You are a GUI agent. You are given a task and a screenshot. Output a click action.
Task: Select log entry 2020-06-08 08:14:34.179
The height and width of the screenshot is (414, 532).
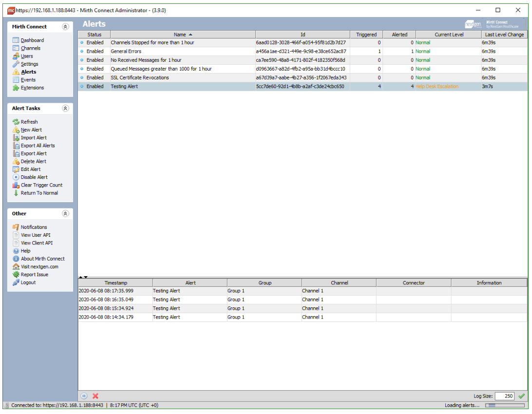[303, 318]
